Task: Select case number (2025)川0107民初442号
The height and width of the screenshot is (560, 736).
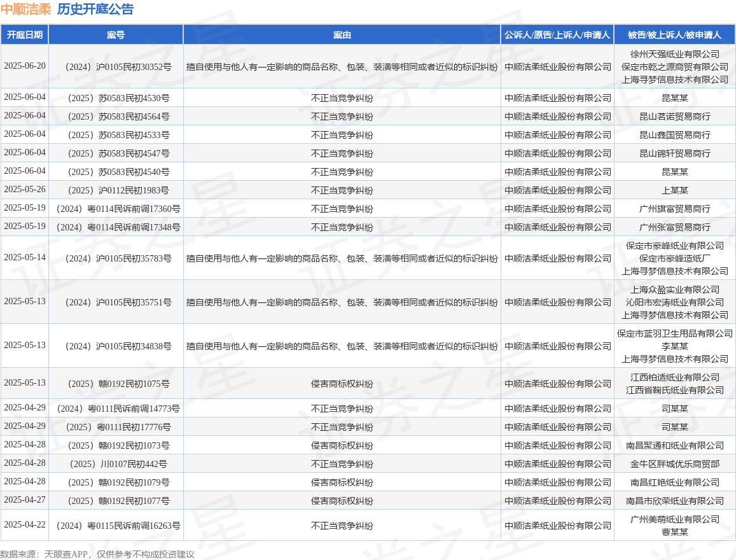Action: click(118, 465)
